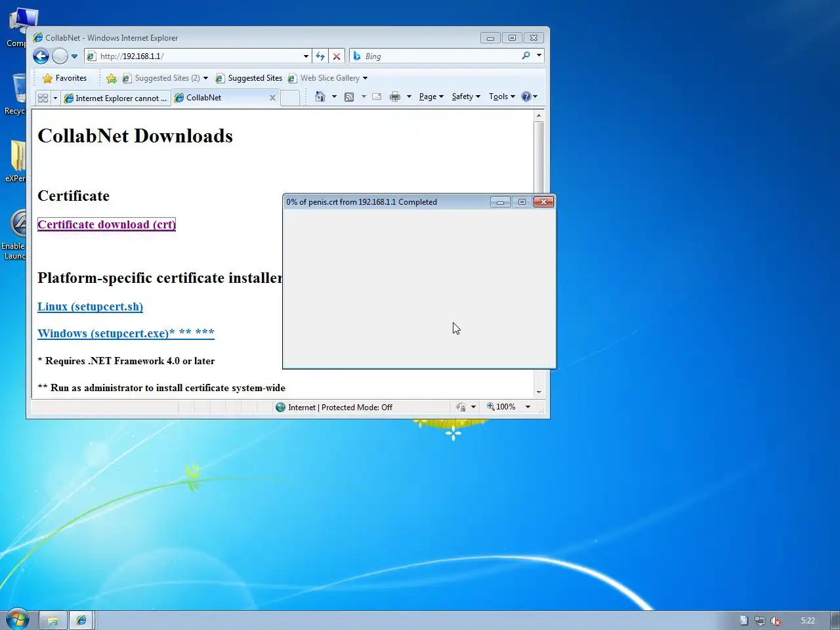Open Windows Explorer from the taskbar
This screenshot has height=630, width=840.
(52, 620)
